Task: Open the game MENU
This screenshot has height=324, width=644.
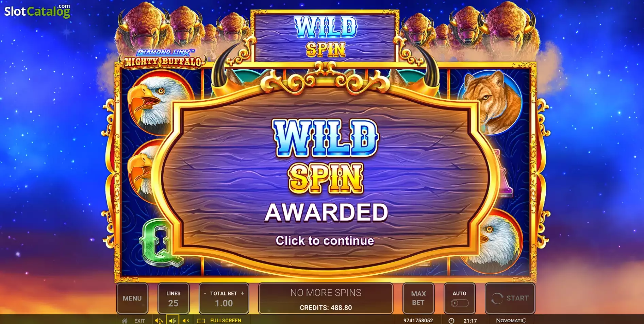Action: (x=132, y=298)
